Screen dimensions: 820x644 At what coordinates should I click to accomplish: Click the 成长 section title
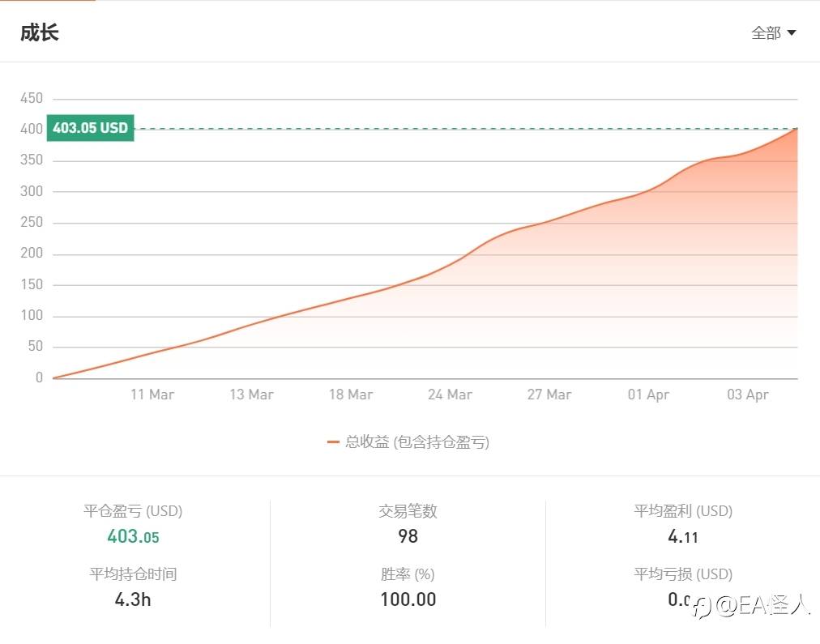pos(40,33)
